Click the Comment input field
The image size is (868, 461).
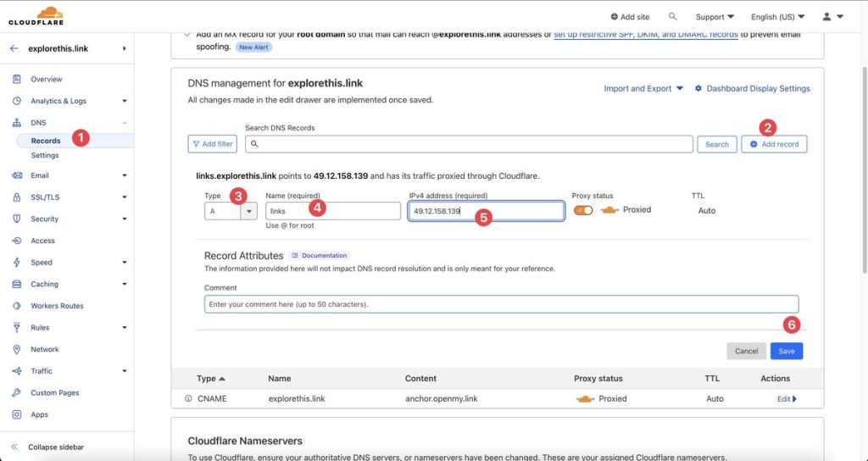[x=501, y=304]
